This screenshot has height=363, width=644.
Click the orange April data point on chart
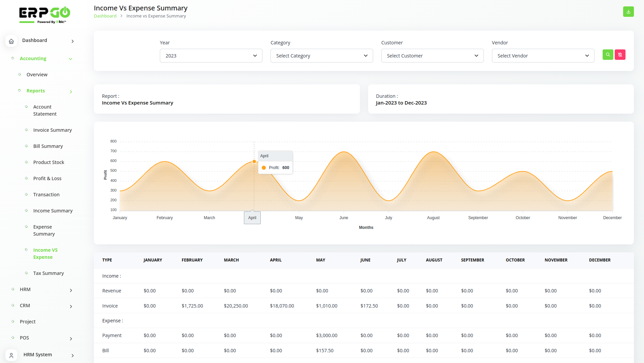pyautogui.click(x=254, y=162)
